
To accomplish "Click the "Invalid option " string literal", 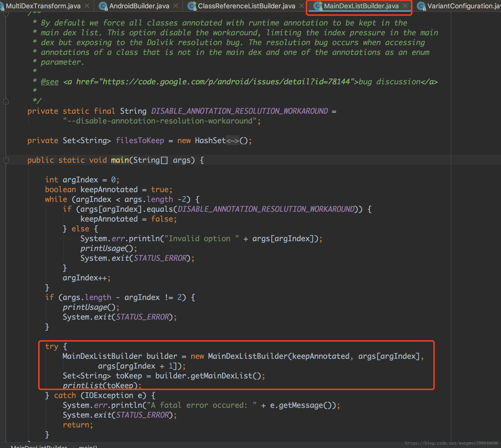I will tap(202, 239).
